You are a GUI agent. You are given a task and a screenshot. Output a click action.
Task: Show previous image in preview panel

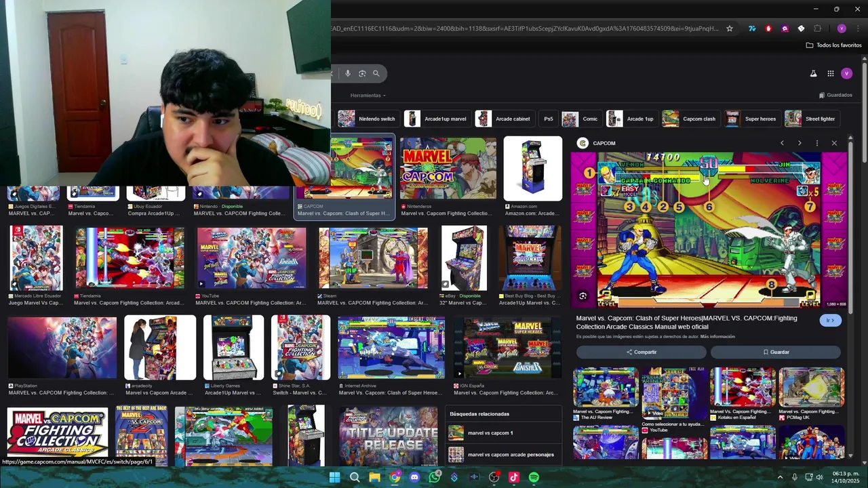(782, 143)
